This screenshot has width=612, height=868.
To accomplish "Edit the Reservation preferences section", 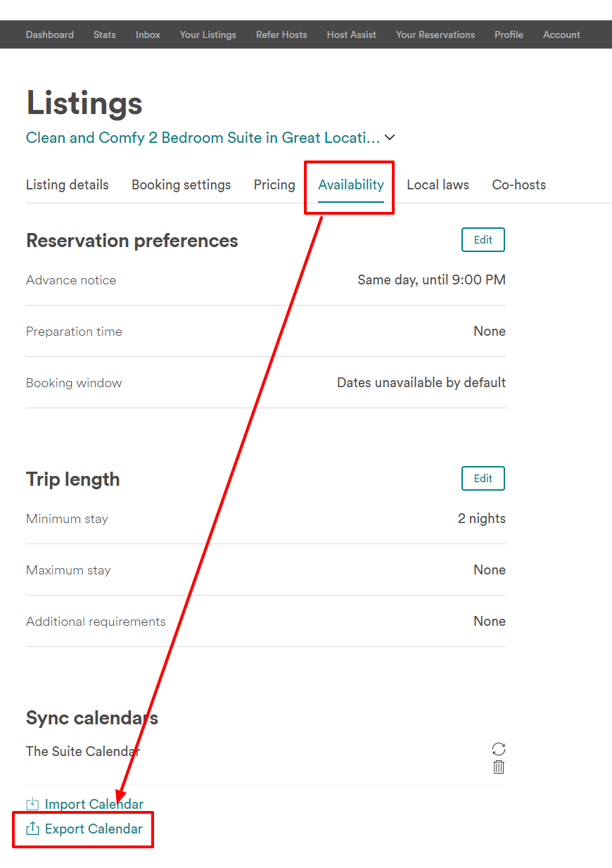I will (483, 240).
